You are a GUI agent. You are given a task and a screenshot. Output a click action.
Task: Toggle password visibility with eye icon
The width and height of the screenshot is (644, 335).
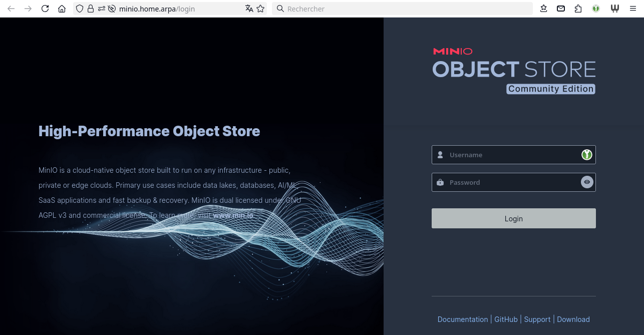click(x=587, y=182)
